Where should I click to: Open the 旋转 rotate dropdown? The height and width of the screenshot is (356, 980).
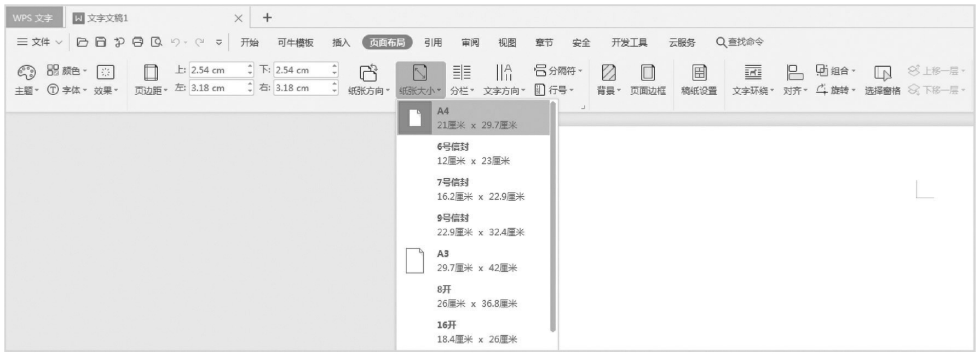click(x=835, y=90)
